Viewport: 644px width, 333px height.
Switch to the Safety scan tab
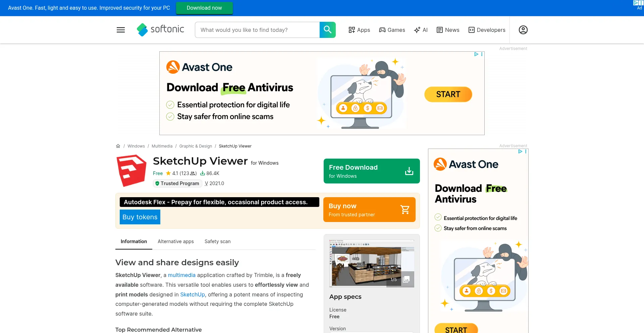(217, 241)
